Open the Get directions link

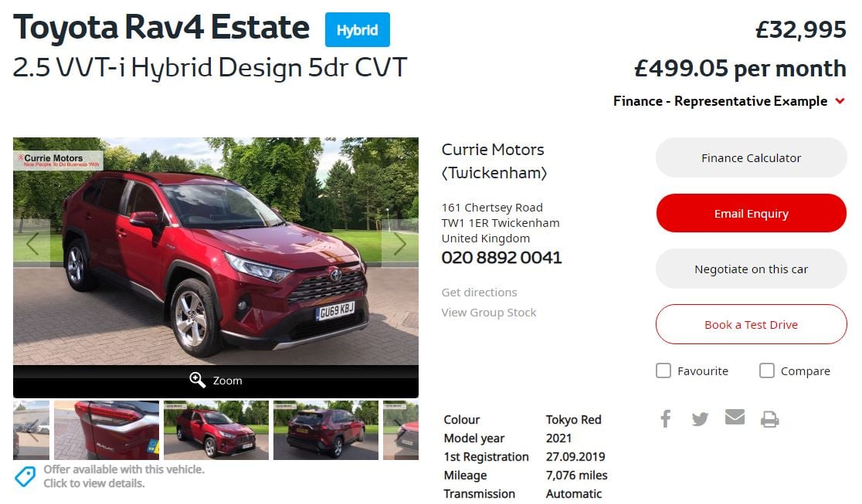[x=479, y=293]
